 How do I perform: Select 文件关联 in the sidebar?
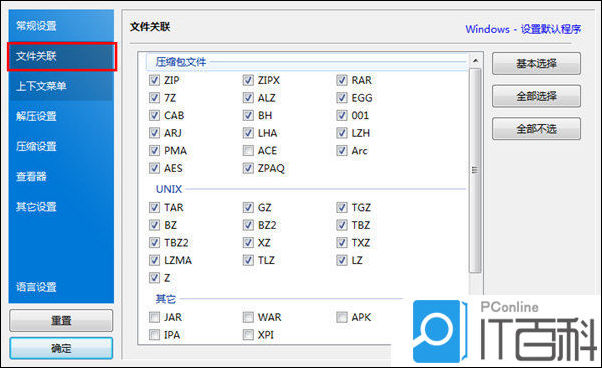coord(61,56)
